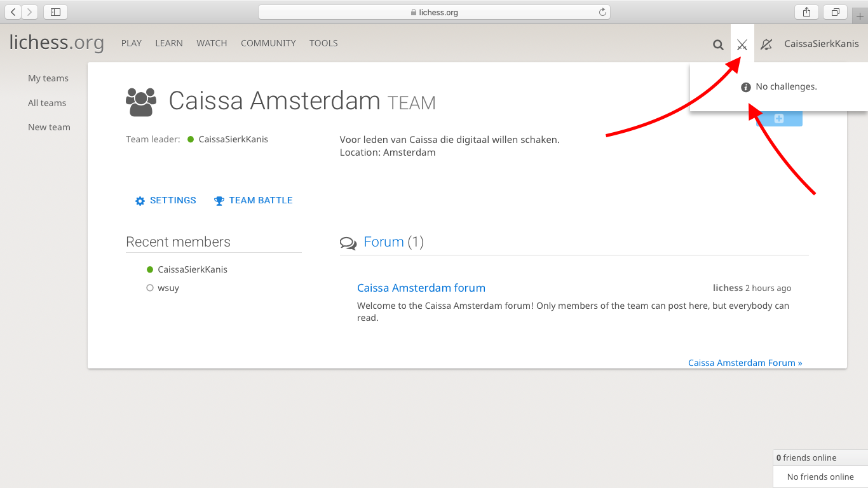Click the search magnifier icon
This screenshot has width=868, height=488.
click(718, 44)
